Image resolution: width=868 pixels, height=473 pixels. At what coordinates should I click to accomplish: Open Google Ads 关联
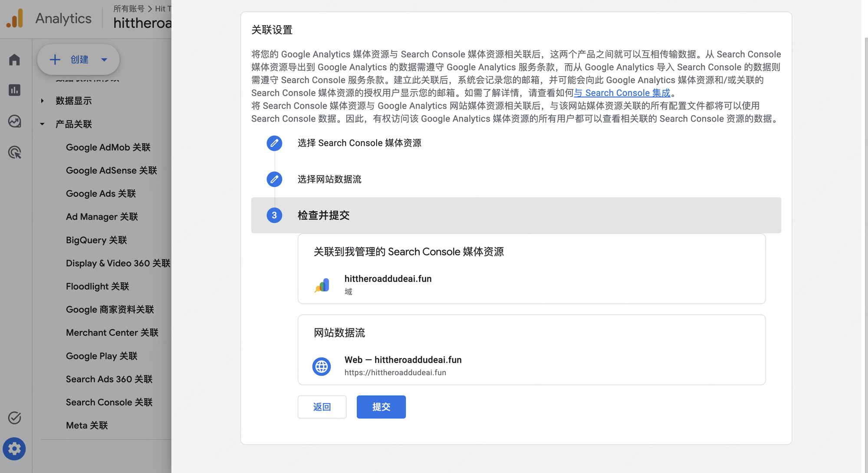pyautogui.click(x=101, y=193)
